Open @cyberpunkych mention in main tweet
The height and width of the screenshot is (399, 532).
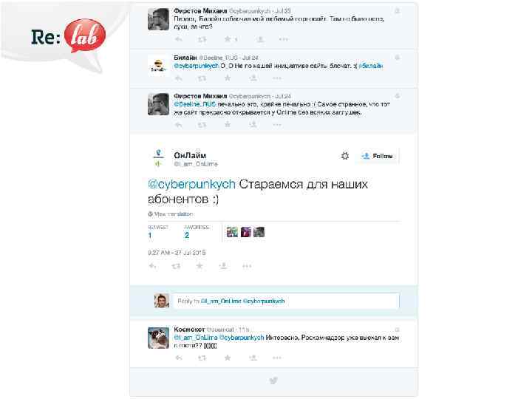(x=191, y=184)
